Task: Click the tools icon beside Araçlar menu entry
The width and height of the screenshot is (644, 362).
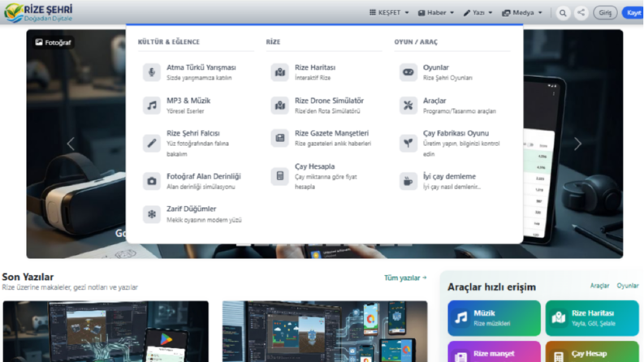Action: pyautogui.click(x=408, y=106)
